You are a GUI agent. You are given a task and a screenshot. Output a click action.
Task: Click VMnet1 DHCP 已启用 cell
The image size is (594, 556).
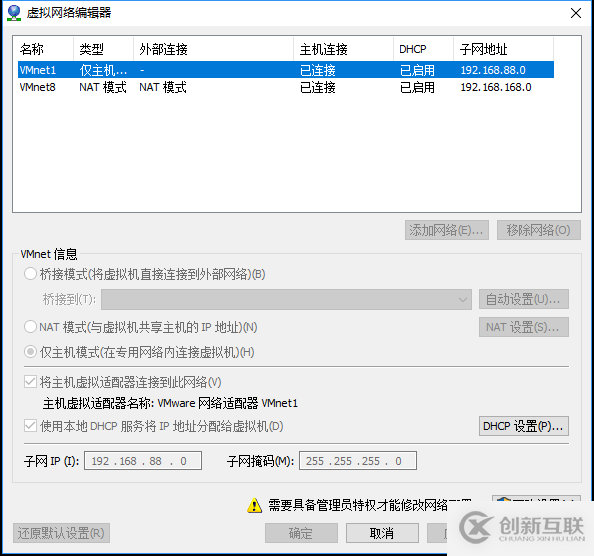coord(417,70)
